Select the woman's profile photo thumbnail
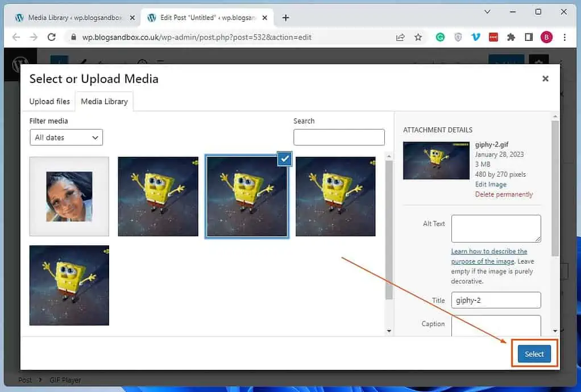The image size is (581, 392). coord(69,196)
